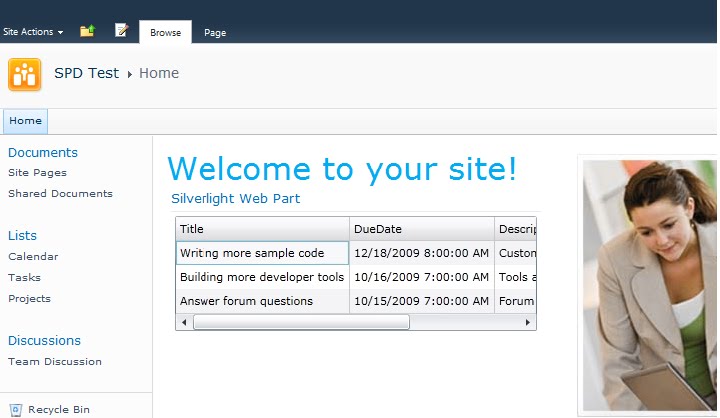Select the 'Writing more sample code' cell
This screenshot has height=418, width=720.
[262, 253]
